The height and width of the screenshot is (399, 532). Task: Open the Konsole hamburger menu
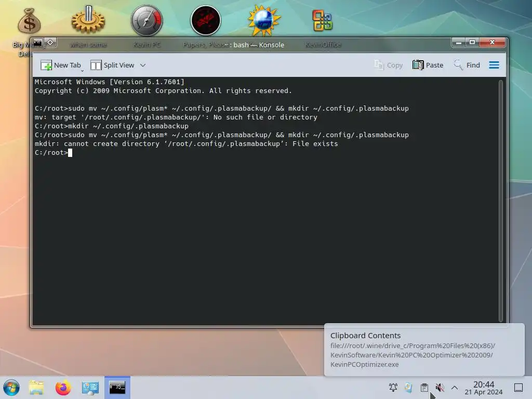[x=494, y=65]
